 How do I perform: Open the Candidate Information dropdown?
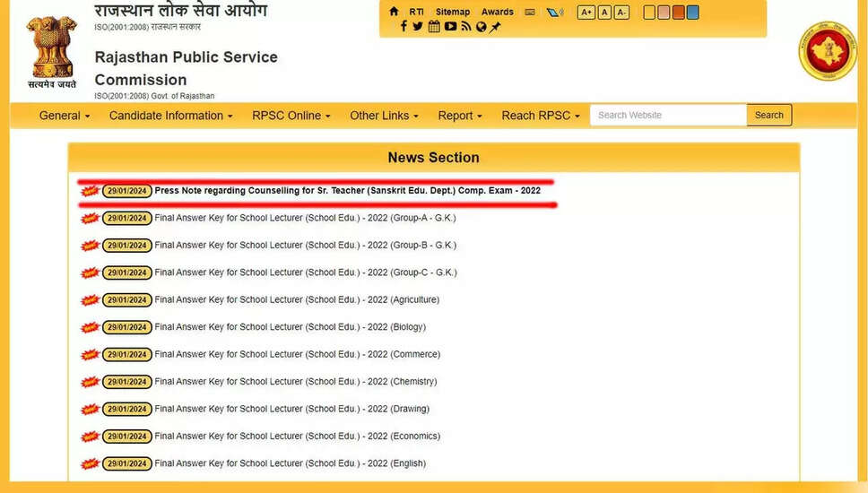tap(170, 116)
